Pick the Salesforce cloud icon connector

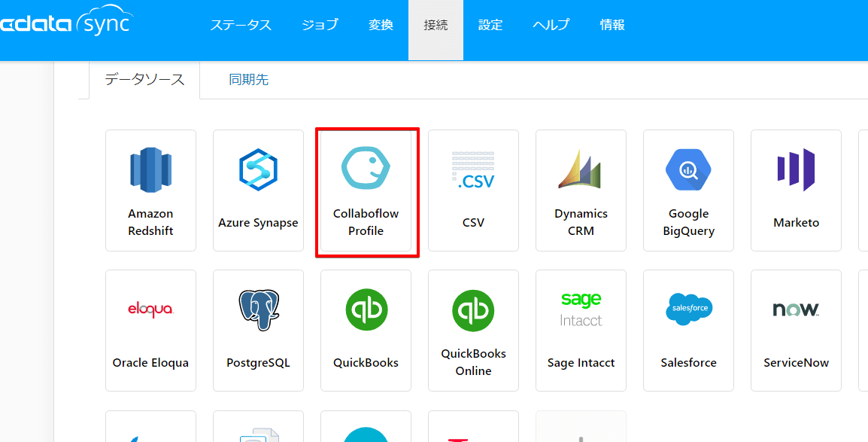689,309
